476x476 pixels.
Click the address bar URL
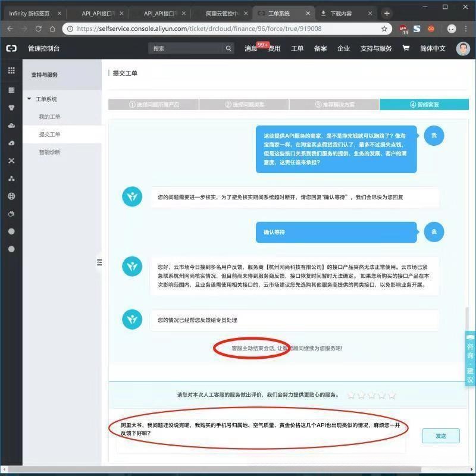[x=199, y=29]
